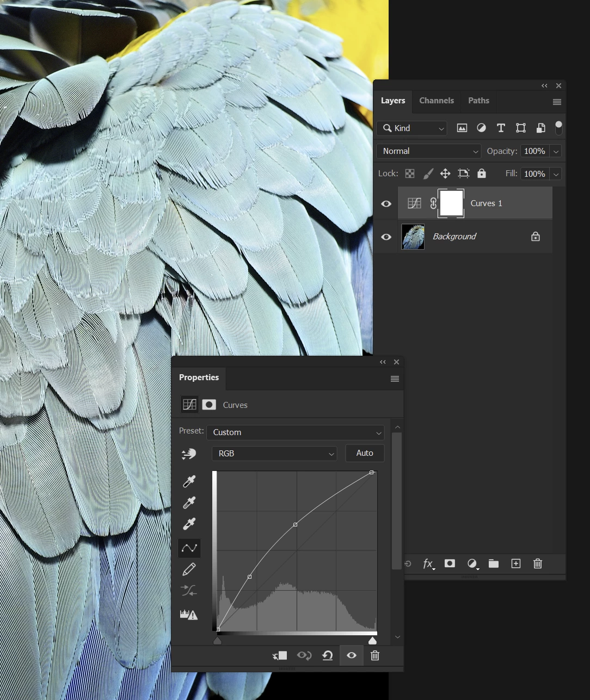The height and width of the screenshot is (700, 590).
Task: Open the Properties tab
Action: click(x=199, y=377)
